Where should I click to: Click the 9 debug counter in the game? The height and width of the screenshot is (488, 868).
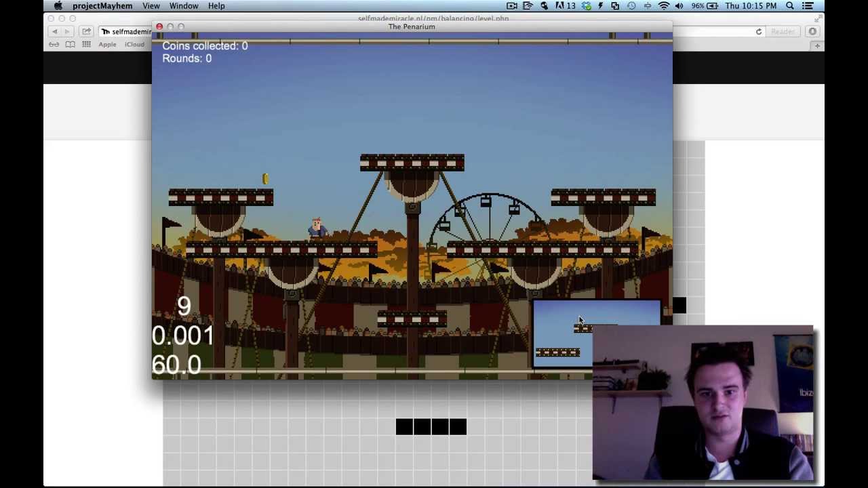(184, 306)
